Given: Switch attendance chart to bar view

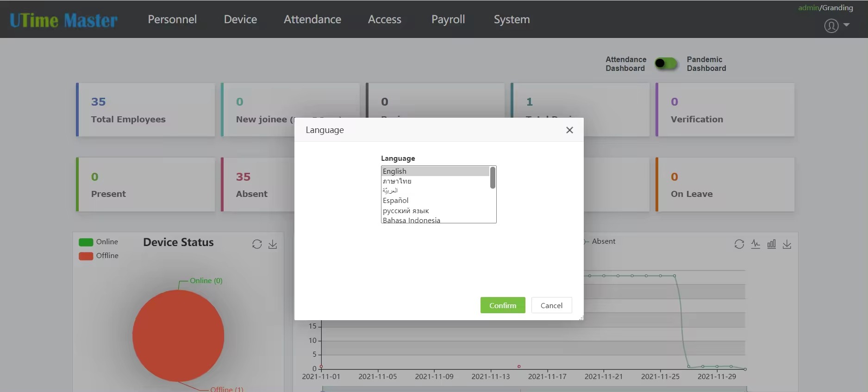Looking at the screenshot, I should pyautogui.click(x=771, y=244).
